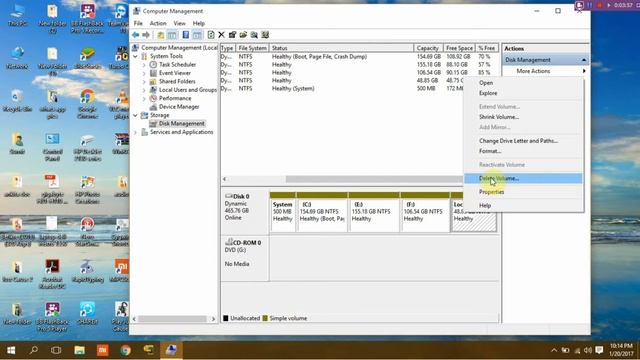Click the taskbar Search magnifier
The width and height of the screenshot is (640, 360).
point(33,350)
